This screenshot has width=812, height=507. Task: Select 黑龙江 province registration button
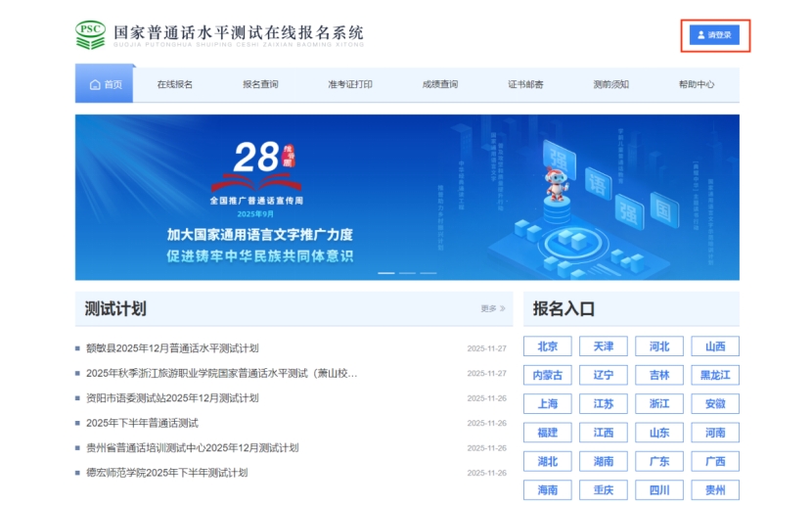pos(715,375)
